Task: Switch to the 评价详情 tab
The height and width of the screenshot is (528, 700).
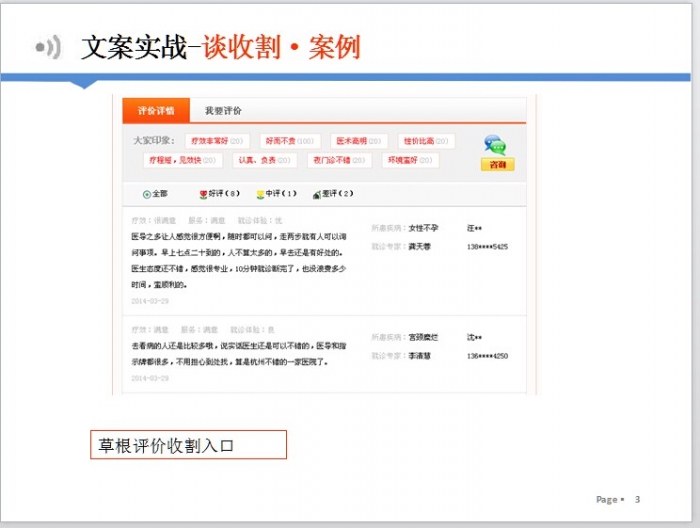Action: [156, 111]
